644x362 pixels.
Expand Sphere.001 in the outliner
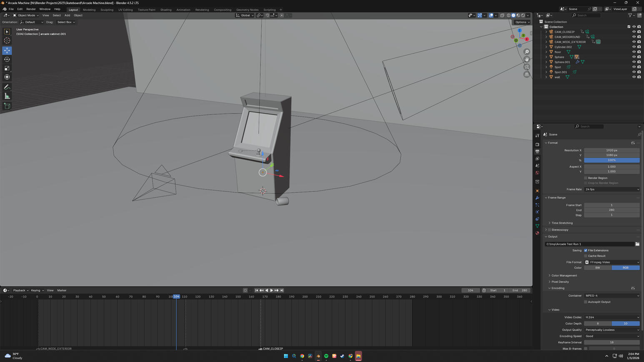coord(547,62)
